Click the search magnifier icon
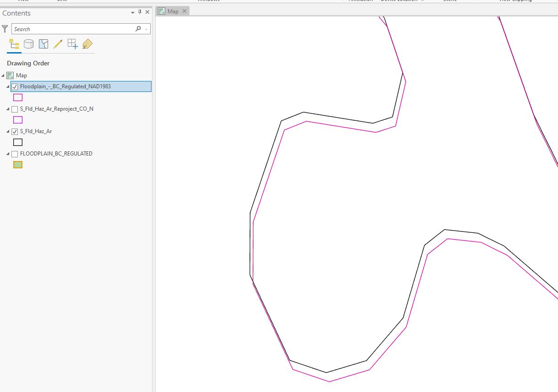Screen dimensions: 558x392 click(138, 29)
